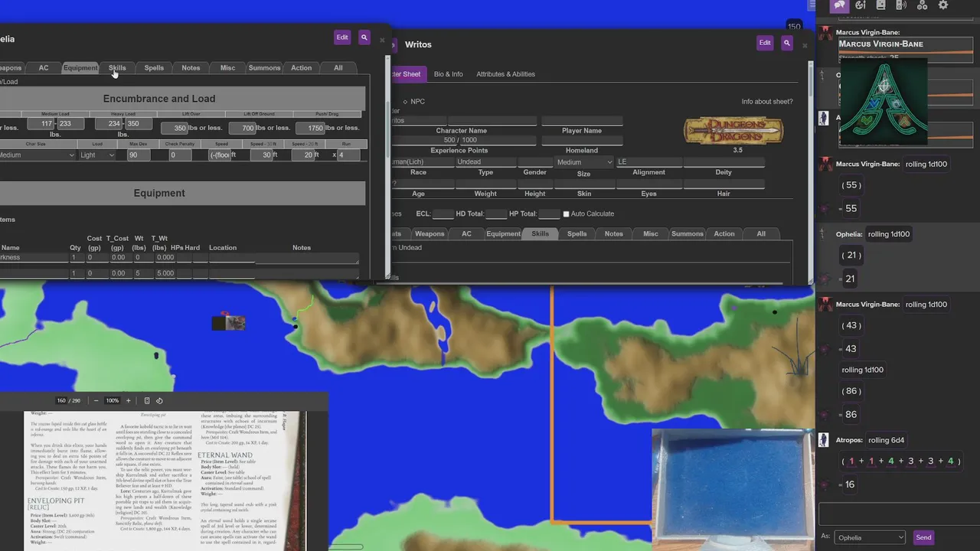Viewport: 980px width, 551px height.
Task: Open the Jukebox speaker icon
Action: (901, 5)
